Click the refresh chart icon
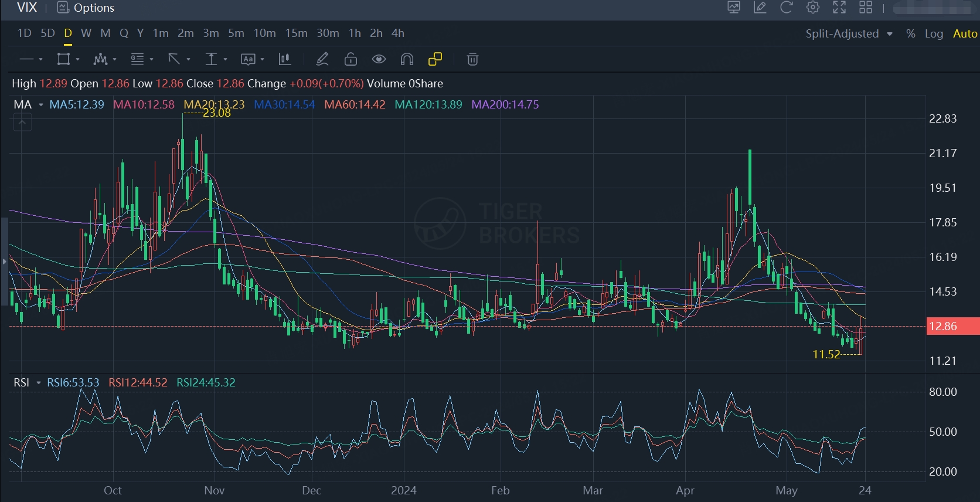980x502 pixels. (x=786, y=8)
